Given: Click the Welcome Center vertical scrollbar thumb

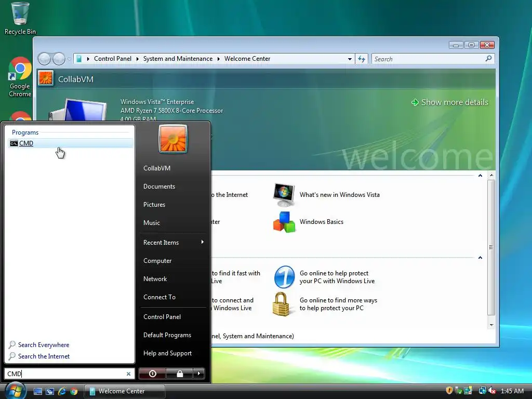Looking at the screenshot, I should (x=491, y=247).
